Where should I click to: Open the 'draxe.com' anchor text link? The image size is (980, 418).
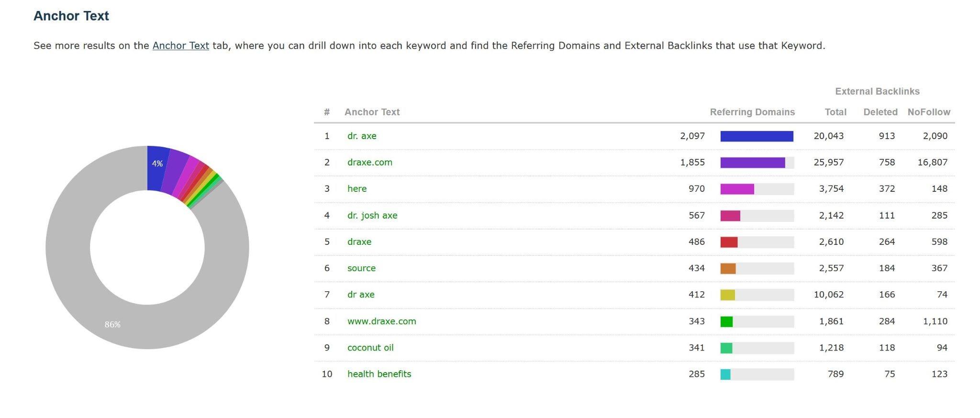370,162
